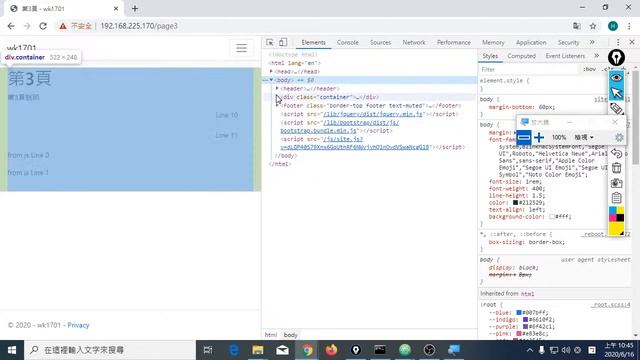
Task: Click the #212529 color swatch in Styles
Action: pos(515,202)
